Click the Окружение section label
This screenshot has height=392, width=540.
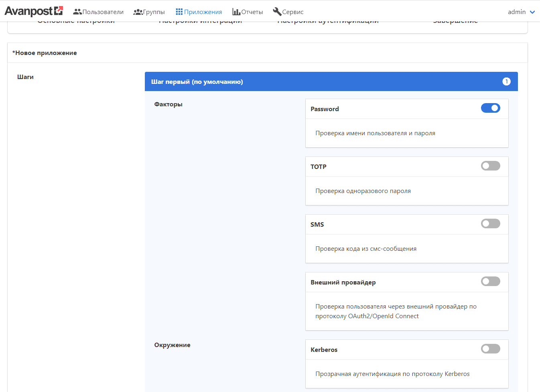(173, 345)
